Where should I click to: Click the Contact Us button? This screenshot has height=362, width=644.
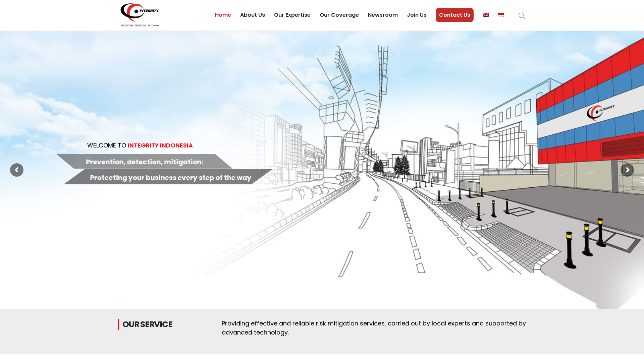tap(454, 15)
